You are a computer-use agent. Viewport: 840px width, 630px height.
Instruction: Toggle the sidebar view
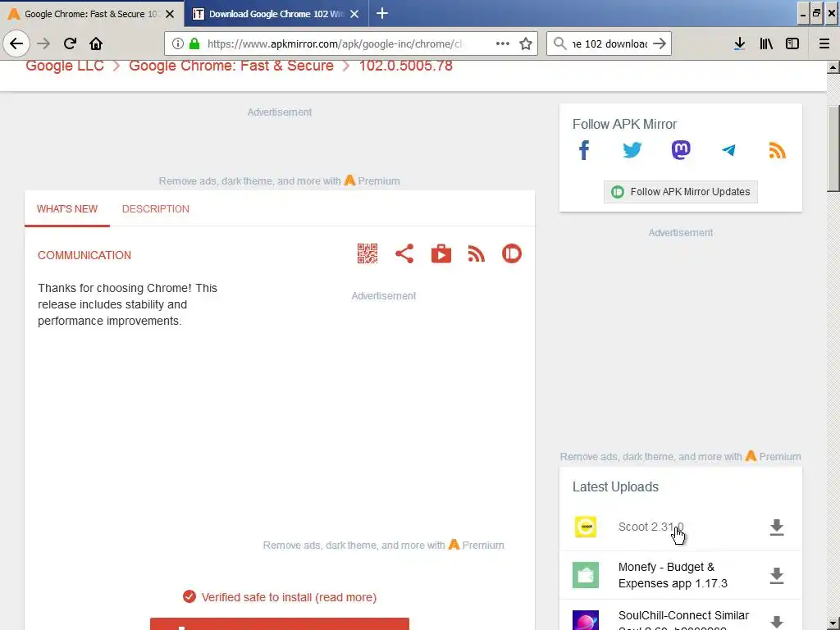coord(792,43)
